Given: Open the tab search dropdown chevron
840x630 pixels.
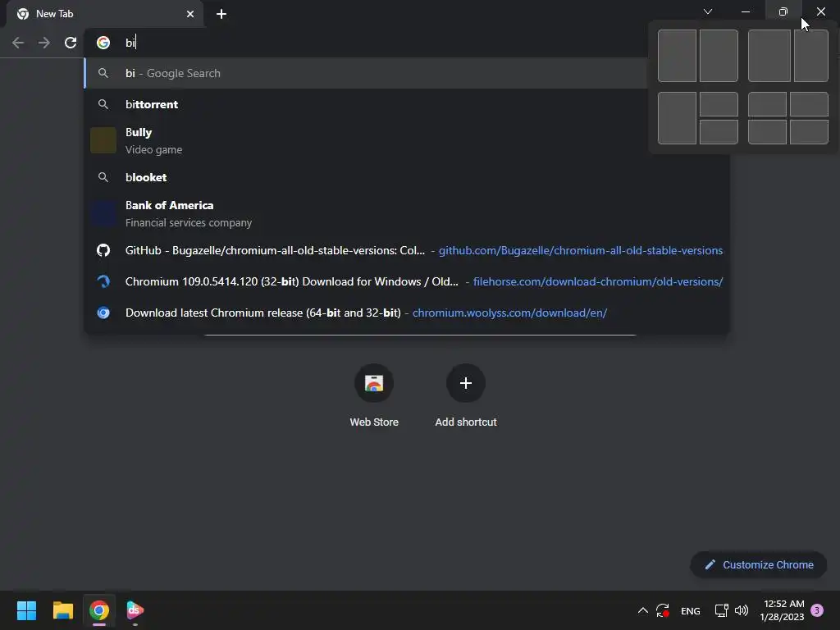Looking at the screenshot, I should point(708,11).
